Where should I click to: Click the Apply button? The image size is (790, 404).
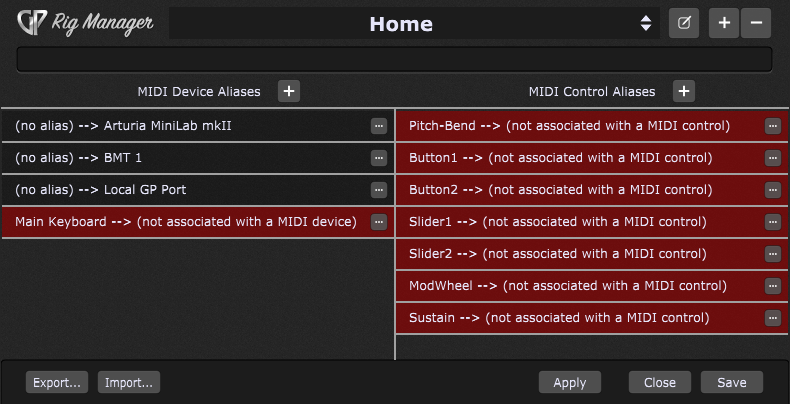570,382
